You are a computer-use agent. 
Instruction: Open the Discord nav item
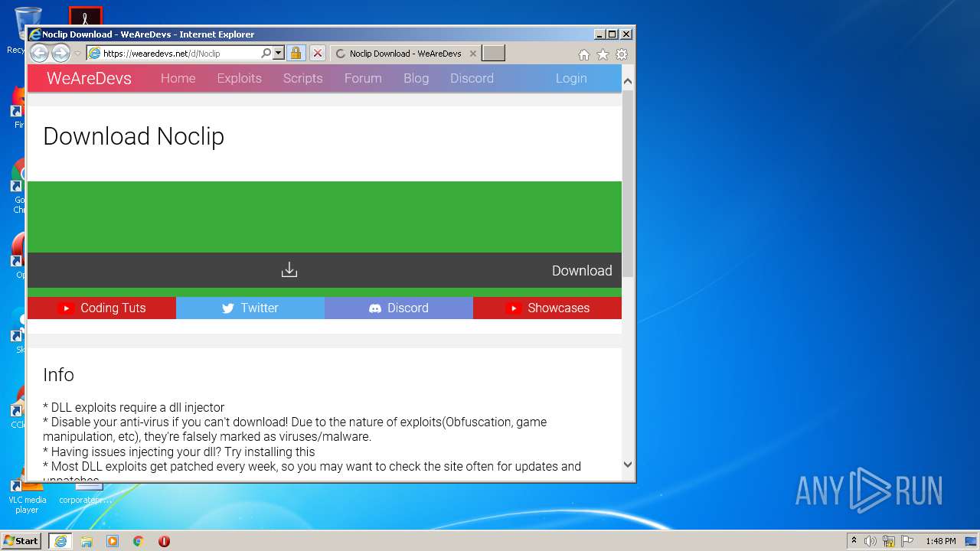click(472, 78)
